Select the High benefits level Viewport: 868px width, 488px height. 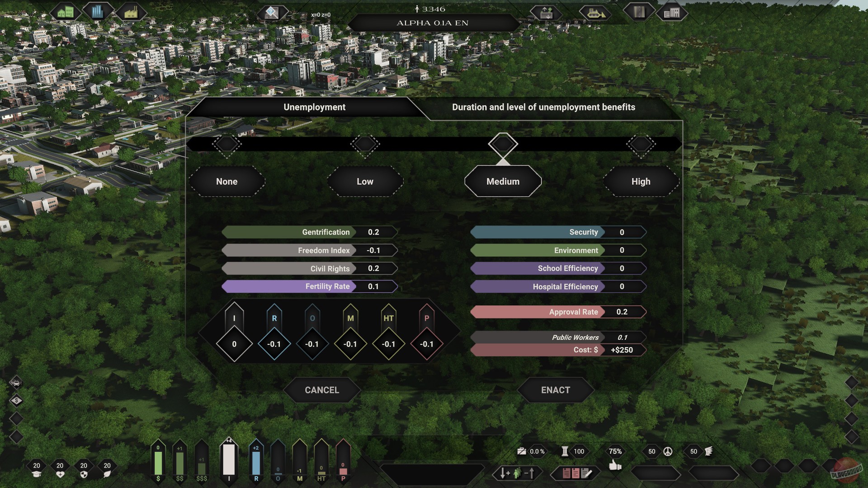pos(641,181)
